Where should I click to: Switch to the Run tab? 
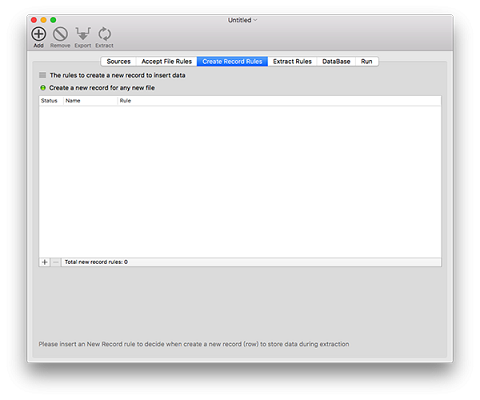tap(367, 62)
